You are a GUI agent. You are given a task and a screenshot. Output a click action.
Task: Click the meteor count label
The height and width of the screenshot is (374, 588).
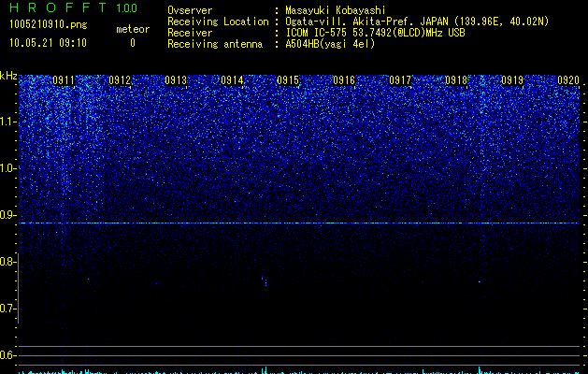pyautogui.click(x=133, y=29)
